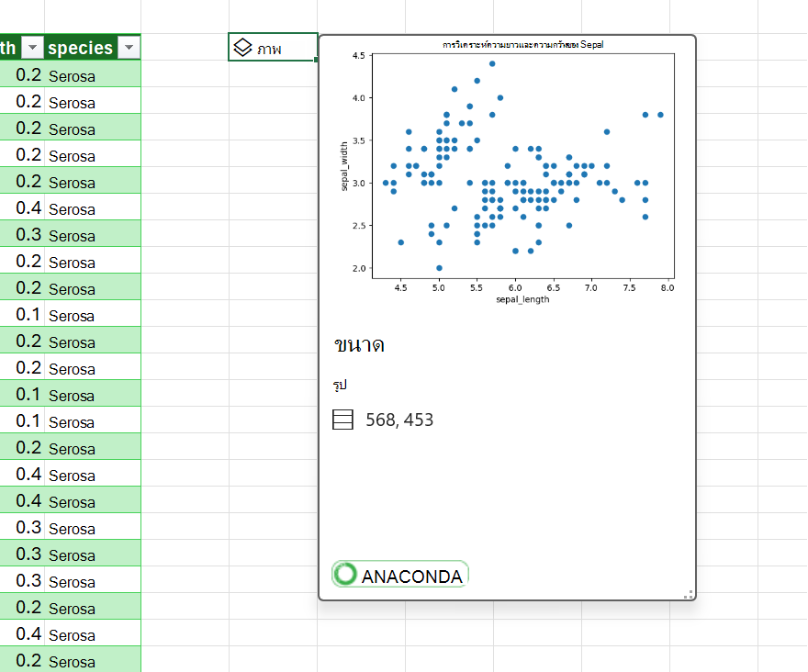Click the 4.5 tick label on y axis
This screenshot has height=672, width=808.
(x=359, y=55)
